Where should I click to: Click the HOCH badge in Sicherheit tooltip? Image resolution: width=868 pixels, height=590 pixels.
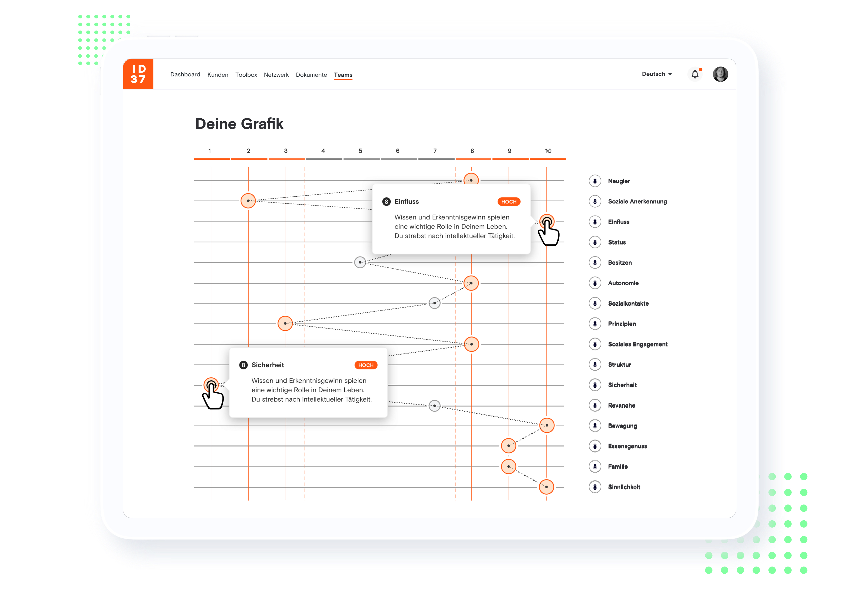pos(366,365)
